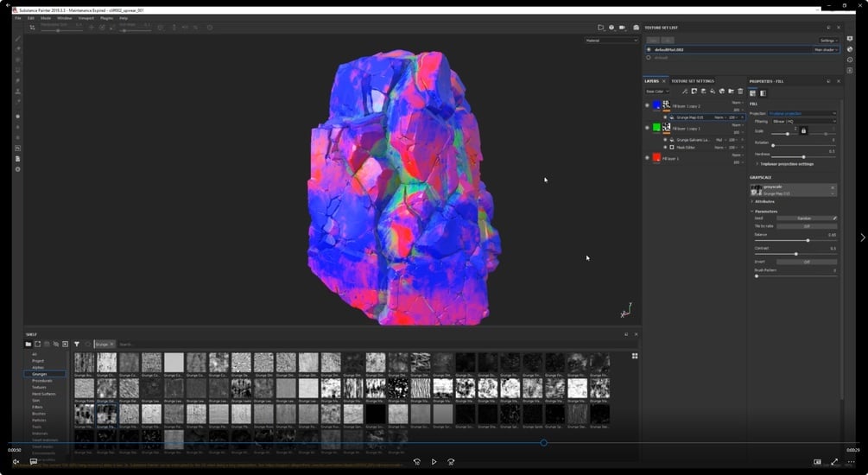This screenshot has width=868, height=475.
Task: Play the video with the play button
Action: [434, 462]
